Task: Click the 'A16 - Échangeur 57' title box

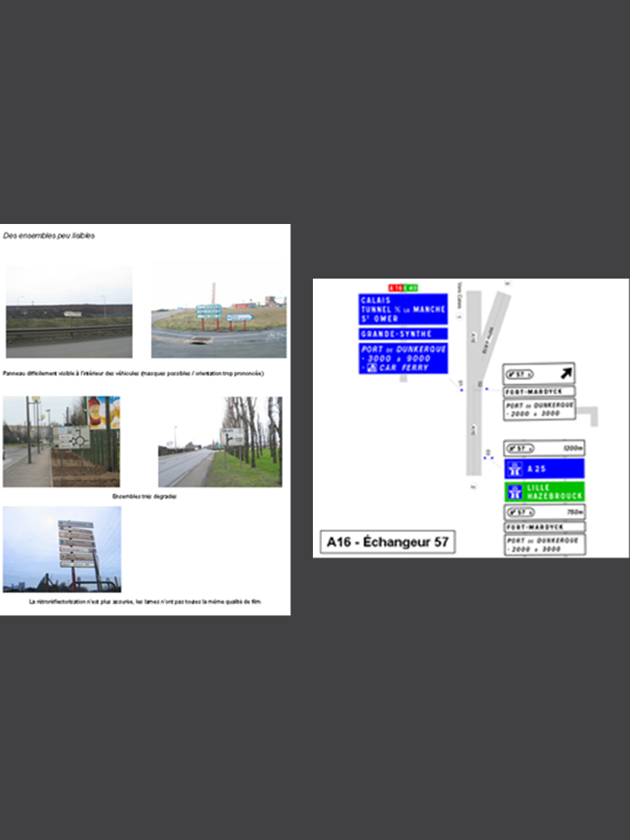Action: [386, 542]
